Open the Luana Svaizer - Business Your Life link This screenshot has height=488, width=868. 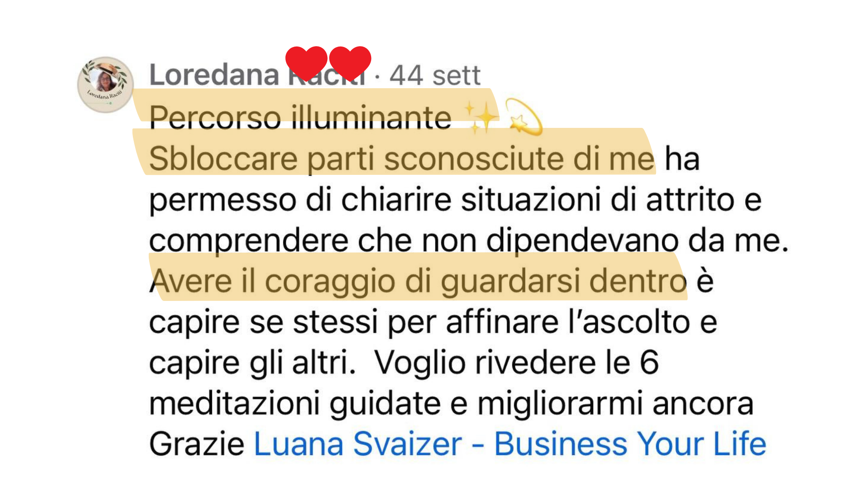tap(510, 444)
